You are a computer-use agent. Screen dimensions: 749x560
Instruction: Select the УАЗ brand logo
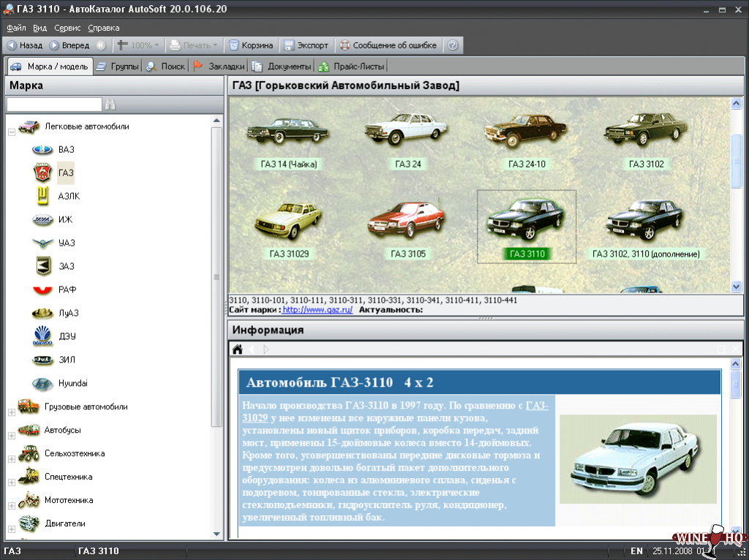42,243
